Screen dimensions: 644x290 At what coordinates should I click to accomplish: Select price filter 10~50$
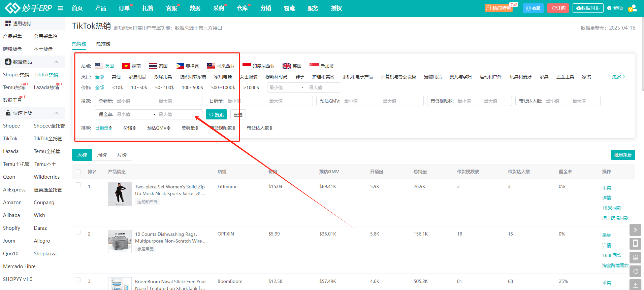(x=139, y=87)
